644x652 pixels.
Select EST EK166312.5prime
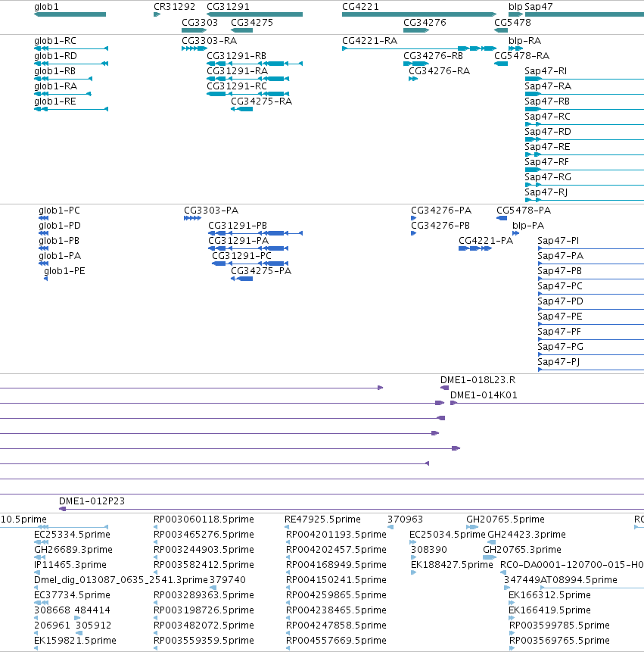549,595
